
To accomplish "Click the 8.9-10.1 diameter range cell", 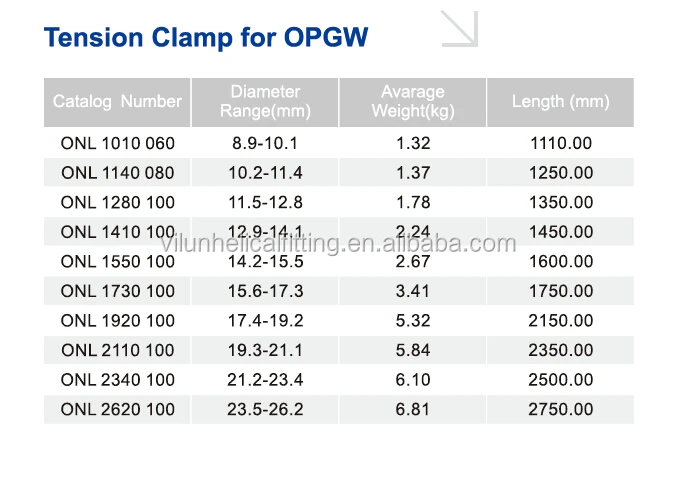I will click(265, 143).
